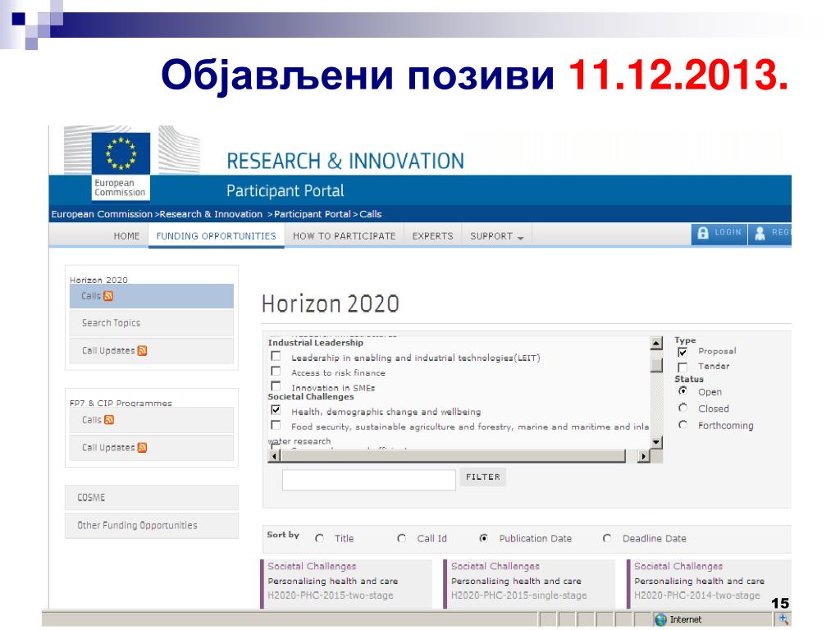Check Leadership in enabling and industrial technologies
The width and height of the screenshot is (840, 630).
tap(276, 356)
